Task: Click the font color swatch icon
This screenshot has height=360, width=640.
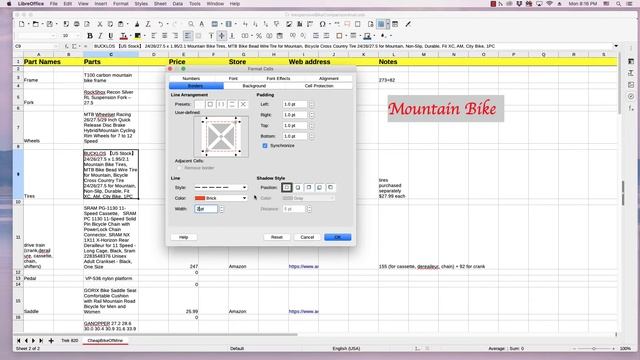Action: (x=123, y=36)
